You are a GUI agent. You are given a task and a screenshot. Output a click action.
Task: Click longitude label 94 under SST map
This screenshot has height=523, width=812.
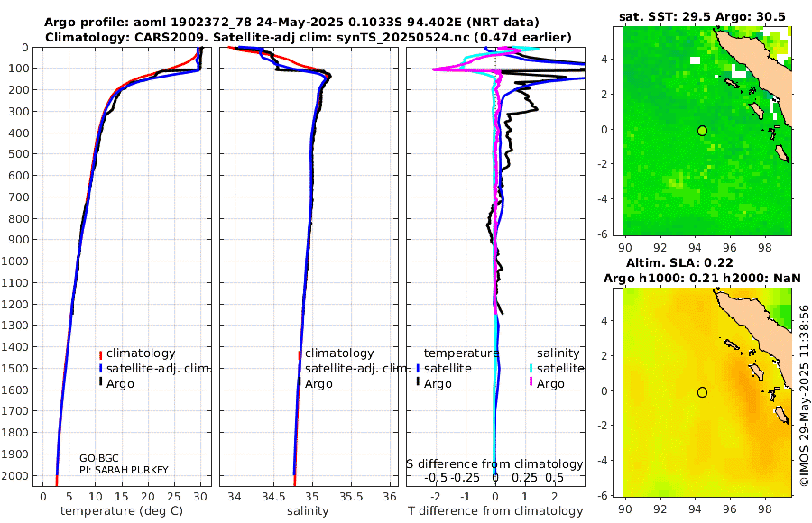coord(695,247)
